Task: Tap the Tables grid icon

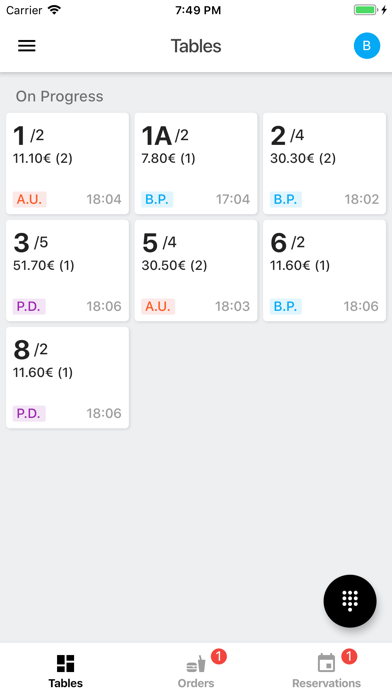Action: (x=65, y=664)
